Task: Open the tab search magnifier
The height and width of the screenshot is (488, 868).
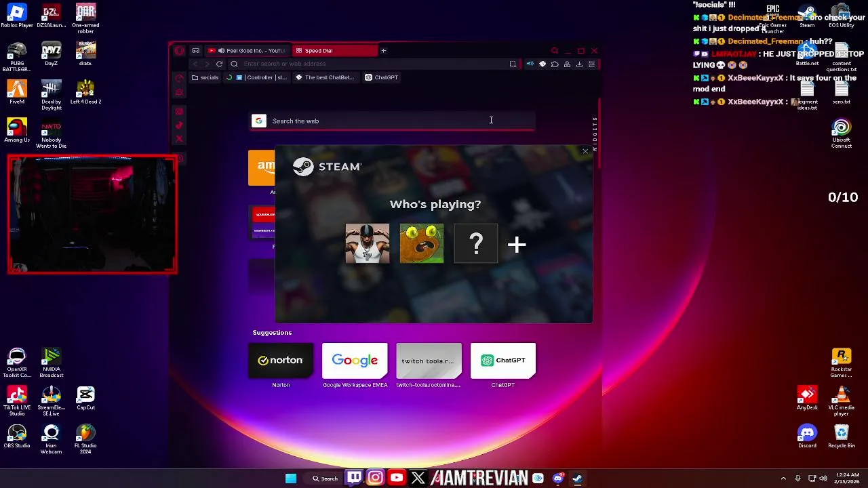Action: tap(555, 50)
